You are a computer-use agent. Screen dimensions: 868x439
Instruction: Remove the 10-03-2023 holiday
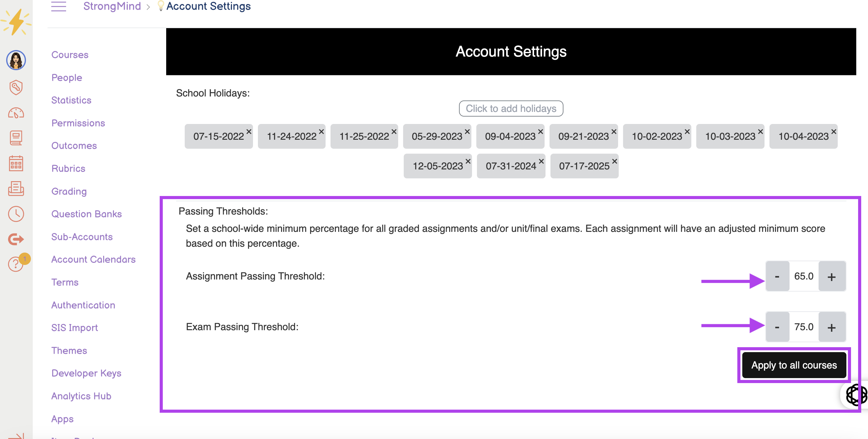point(760,131)
